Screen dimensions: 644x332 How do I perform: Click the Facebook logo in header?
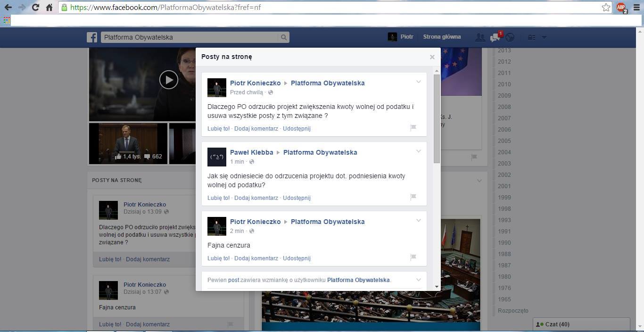tap(92, 37)
